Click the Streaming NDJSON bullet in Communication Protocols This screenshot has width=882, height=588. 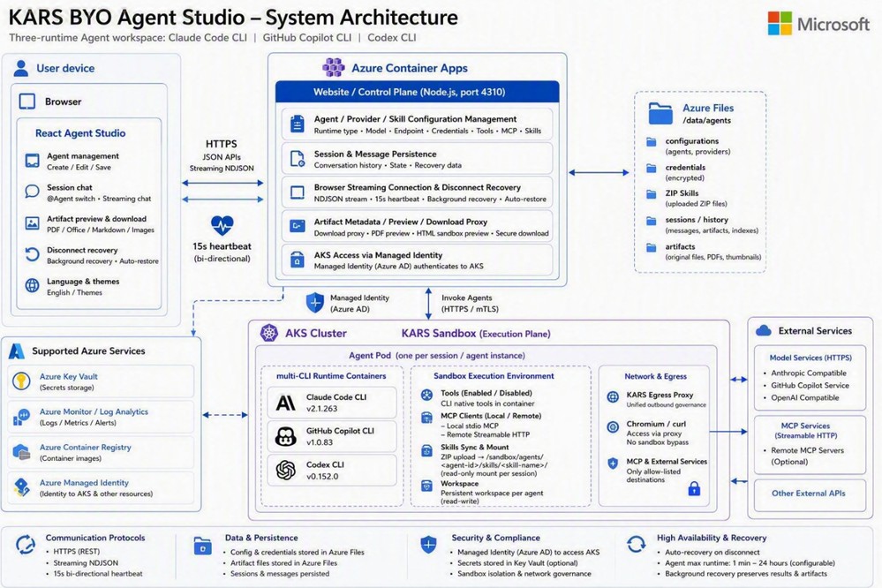coord(86,562)
